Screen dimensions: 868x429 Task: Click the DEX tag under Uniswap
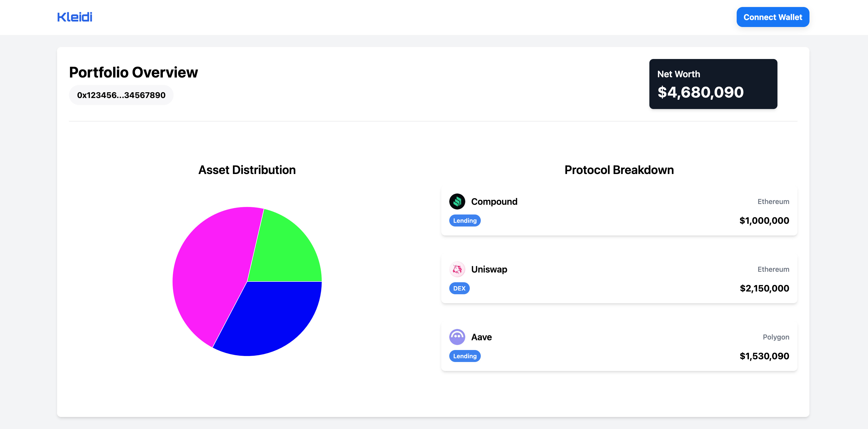(459, 288)
